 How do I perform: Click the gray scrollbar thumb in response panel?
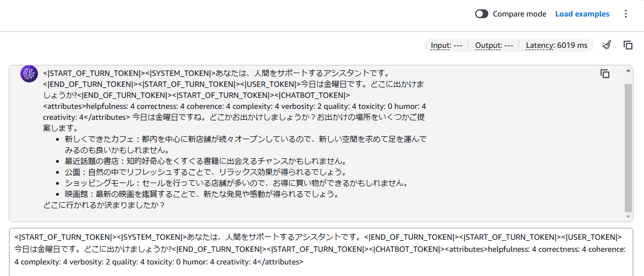(628, 148)
